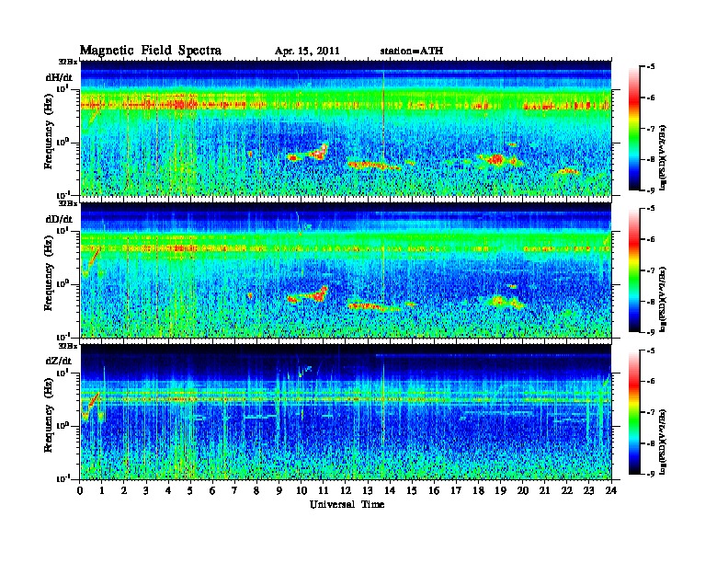Viewport: 728px width, 563px height.
Task: Click the "14" tick on the Universal Time axis
Action: (390, 491)
